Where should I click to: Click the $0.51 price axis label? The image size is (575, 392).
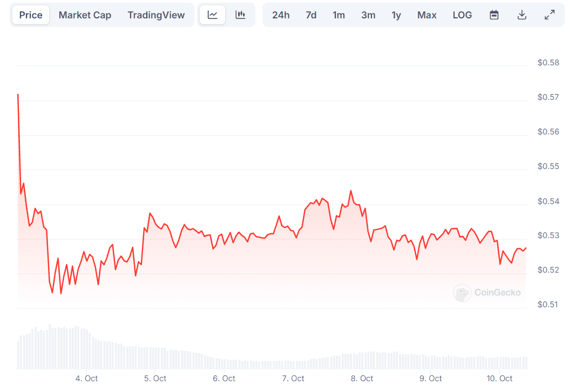pyautogui.click(x=547, y=305)
